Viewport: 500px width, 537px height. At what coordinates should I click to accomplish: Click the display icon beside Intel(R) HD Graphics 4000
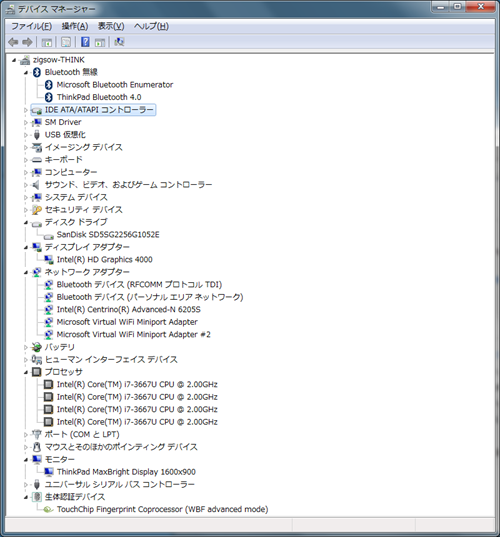pyautogui.click(x=49, y=260)
